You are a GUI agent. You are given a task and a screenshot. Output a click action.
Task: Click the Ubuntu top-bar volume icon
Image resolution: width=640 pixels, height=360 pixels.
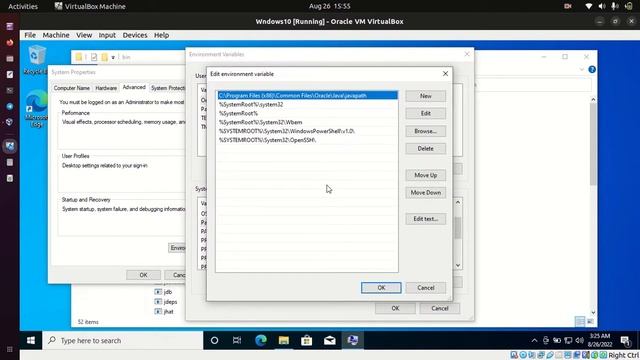point(602,6)
